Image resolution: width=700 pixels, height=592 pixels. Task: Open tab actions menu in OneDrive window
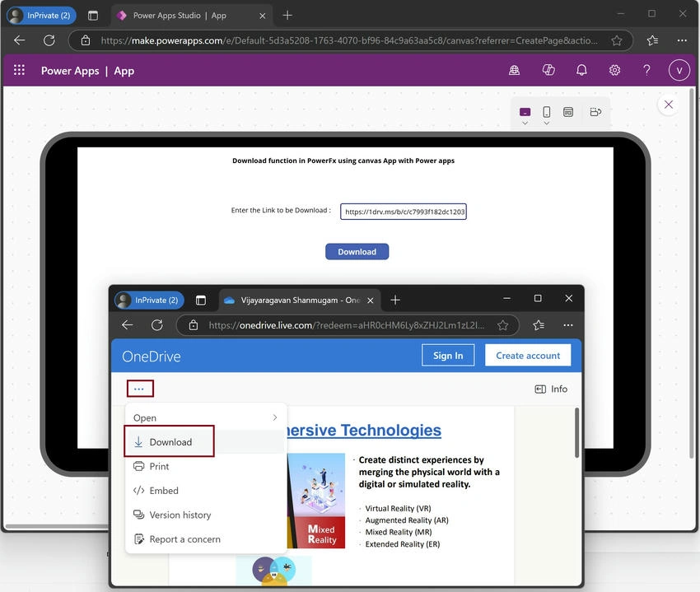coord(201,301)
